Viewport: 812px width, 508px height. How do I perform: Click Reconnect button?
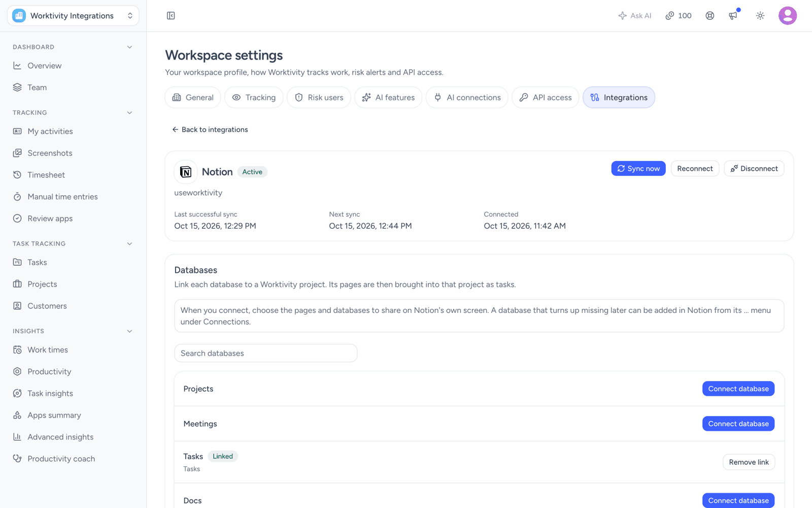695,169
